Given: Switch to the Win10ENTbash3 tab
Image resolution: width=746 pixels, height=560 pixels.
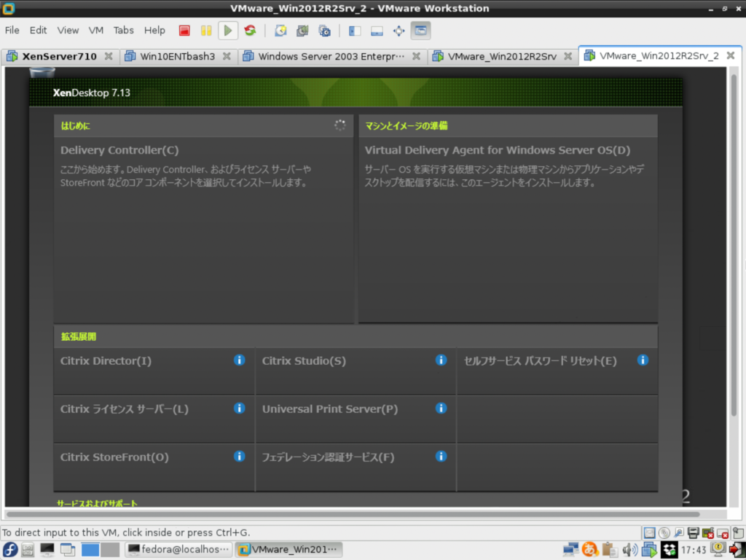Looking at the screenshot, I should [177, 57].
